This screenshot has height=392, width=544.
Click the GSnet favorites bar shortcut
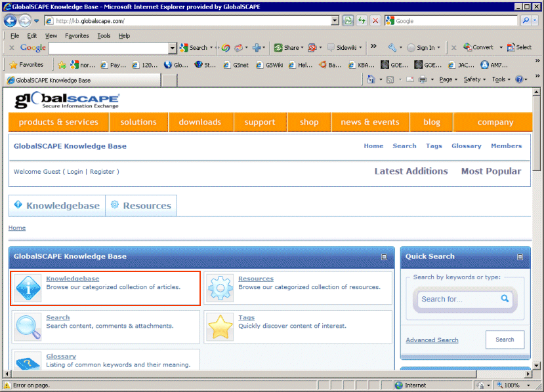[236, 65]
